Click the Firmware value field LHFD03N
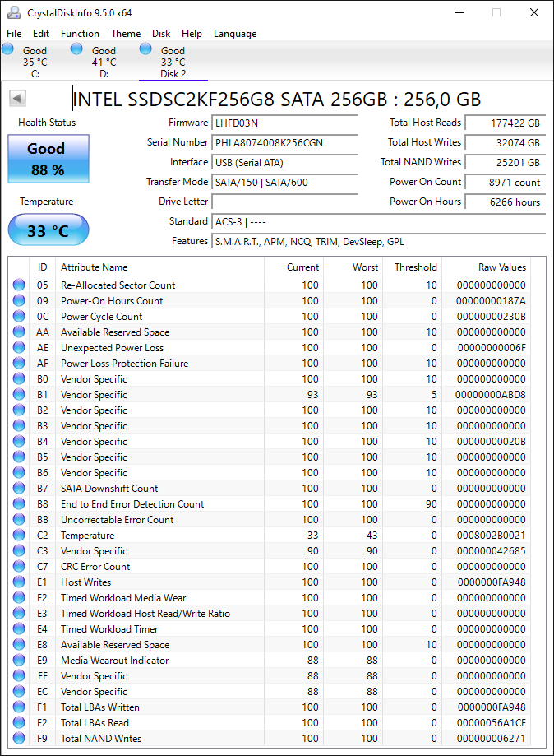 pos(285,123)
